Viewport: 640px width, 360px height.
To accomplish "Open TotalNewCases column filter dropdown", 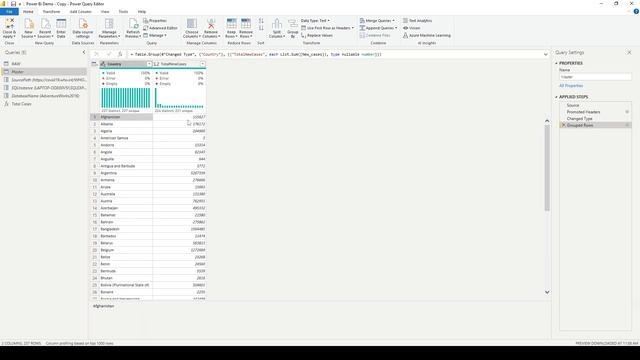I will click(202, 64).
